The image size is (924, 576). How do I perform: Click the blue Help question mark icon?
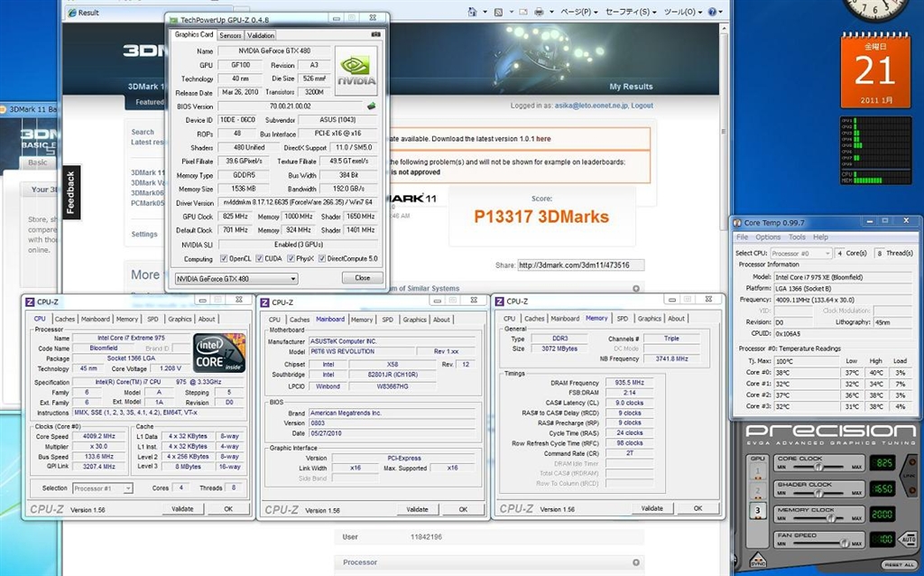712,12
